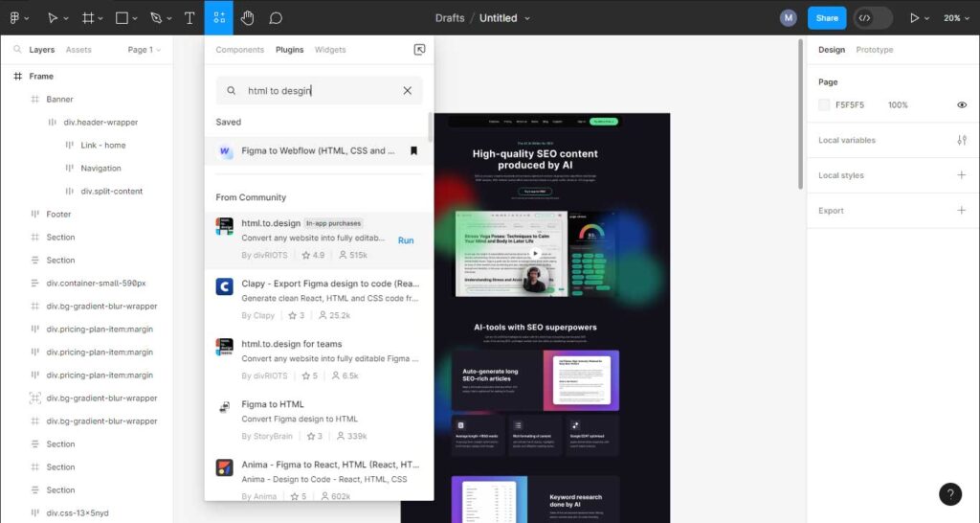Select the Text tool

point(189,18)
